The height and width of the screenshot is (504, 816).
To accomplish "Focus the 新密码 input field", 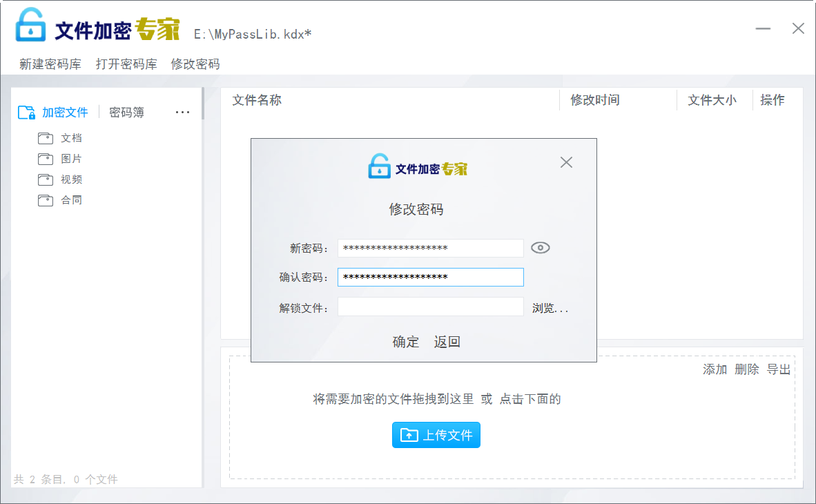I will pos(430,248).
